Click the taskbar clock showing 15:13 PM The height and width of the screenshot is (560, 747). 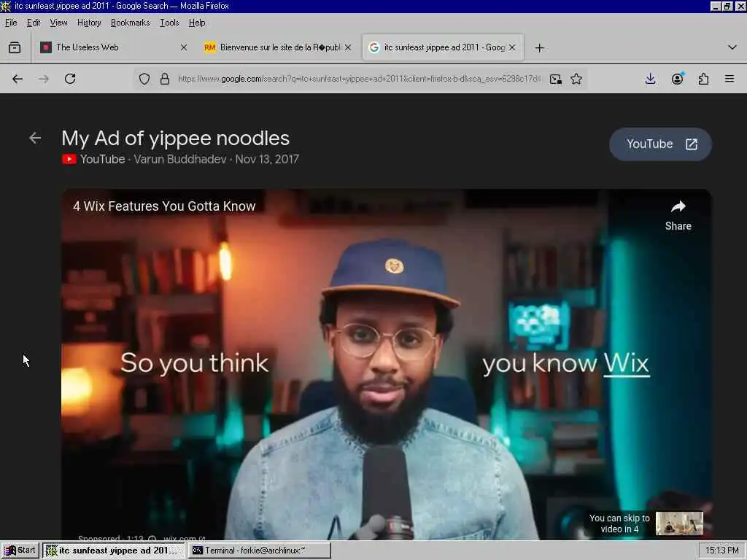point(721,551)
